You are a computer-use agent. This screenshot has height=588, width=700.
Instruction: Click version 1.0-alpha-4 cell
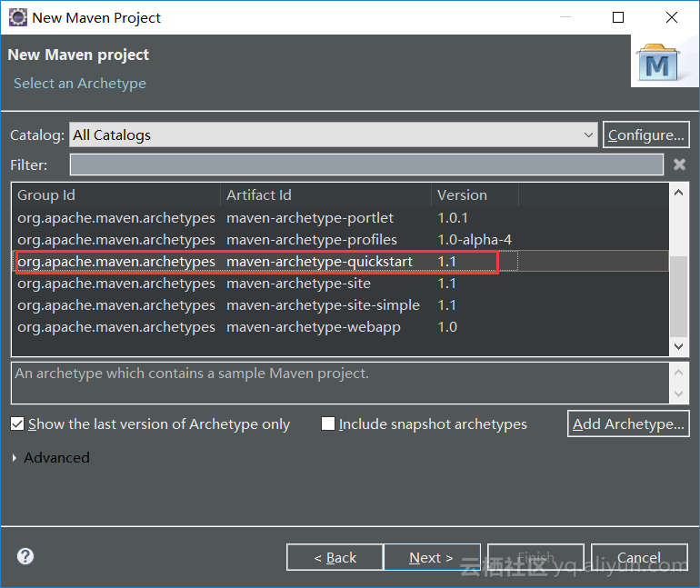(475, 240)
